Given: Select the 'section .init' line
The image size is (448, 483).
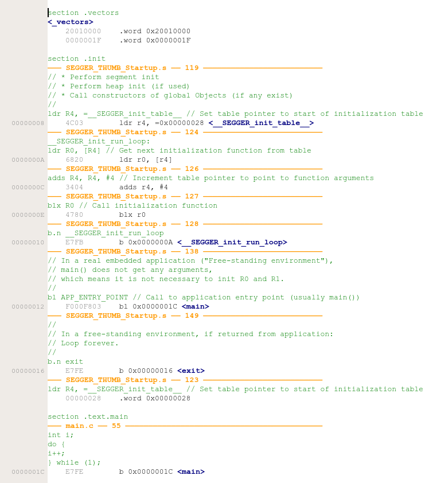Looking at the screenshot, I should 76,59.
